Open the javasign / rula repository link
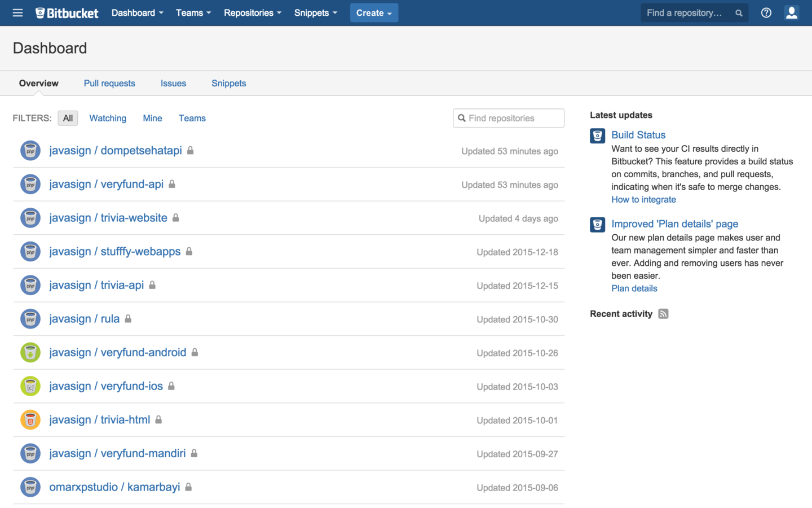Image resolution: width=812 pixels, height=508 pixels. click(x=85, y=319)
